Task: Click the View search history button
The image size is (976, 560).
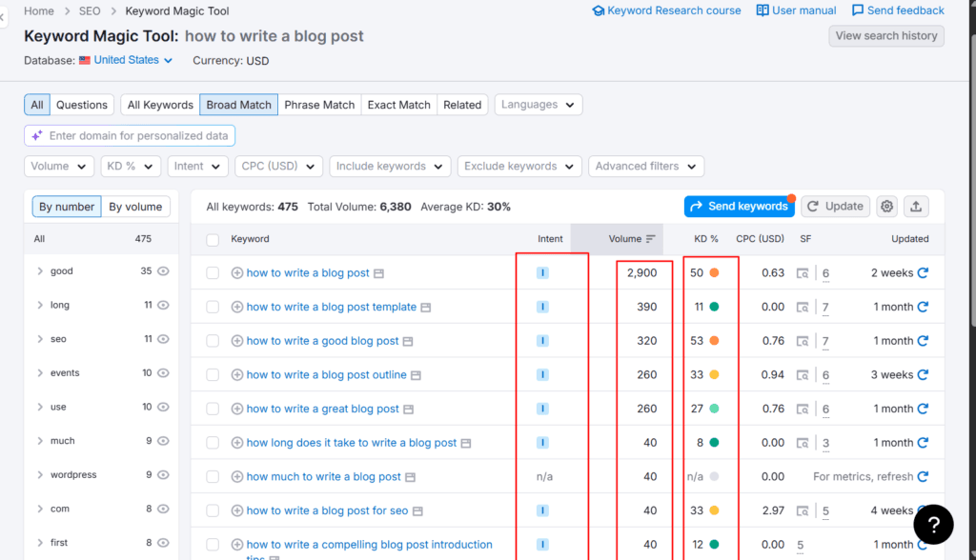Action: pos(885,35)
